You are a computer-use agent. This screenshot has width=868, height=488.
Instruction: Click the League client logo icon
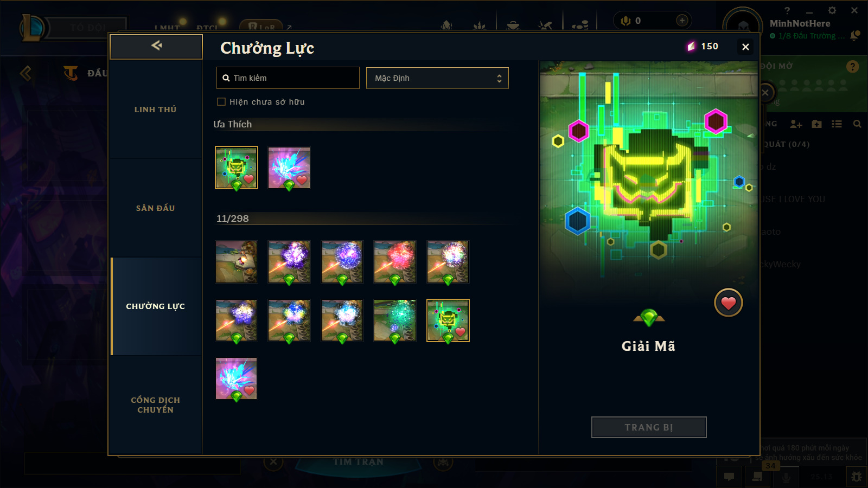pyautogui.click(x=32, y=28)
